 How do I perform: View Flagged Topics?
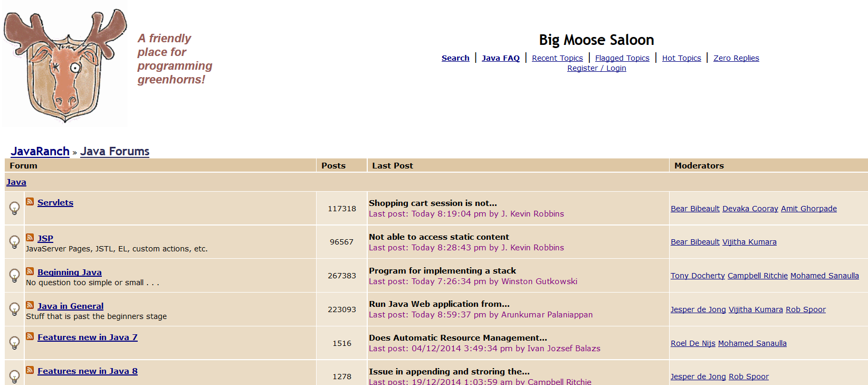(622, 58)
